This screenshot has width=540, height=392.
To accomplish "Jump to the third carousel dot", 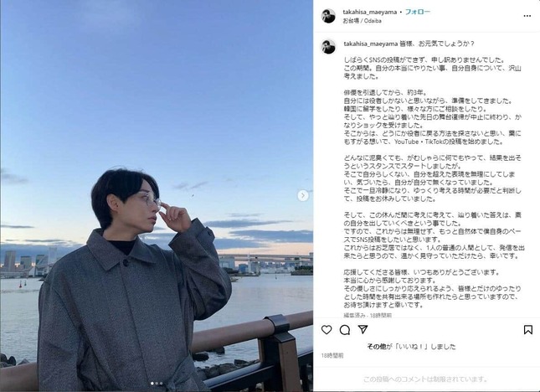I will pyautogui.click(x=161, y=383).
